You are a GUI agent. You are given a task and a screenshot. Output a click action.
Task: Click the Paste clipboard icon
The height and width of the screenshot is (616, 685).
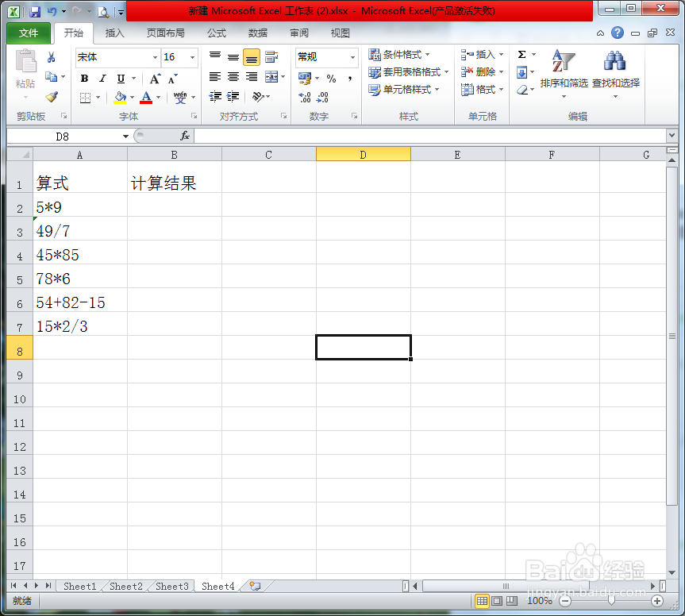(25, 62)
